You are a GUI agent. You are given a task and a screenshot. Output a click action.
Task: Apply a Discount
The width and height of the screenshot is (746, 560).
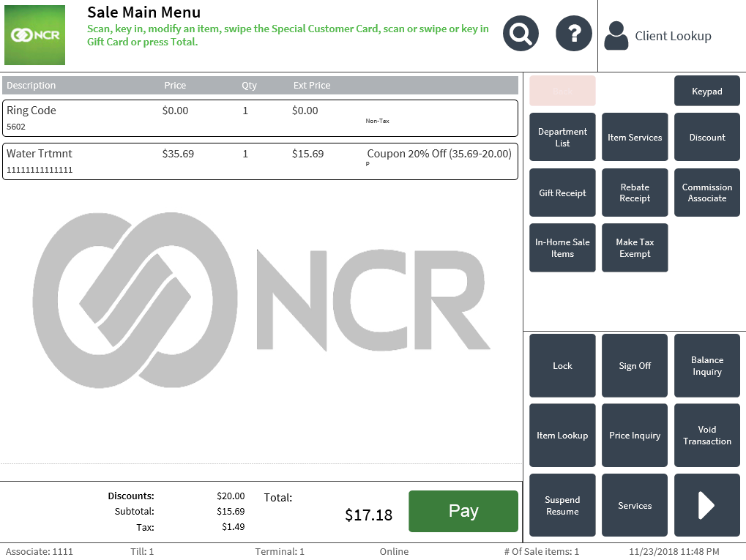point(706,137)
